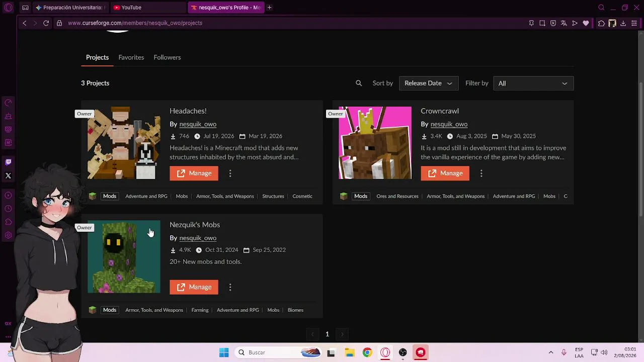Open the sidebar extensions icon
The image size is (644, 362).
(8, 222)
